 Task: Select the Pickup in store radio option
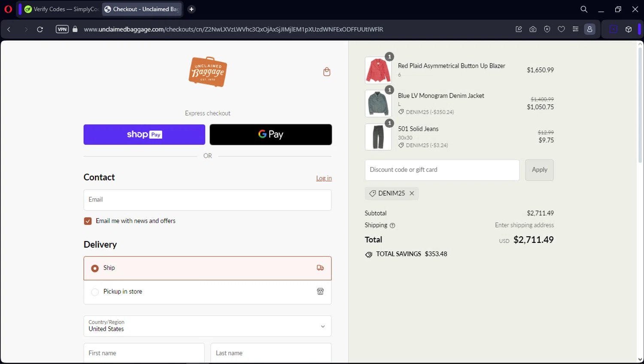pos(95,292)
